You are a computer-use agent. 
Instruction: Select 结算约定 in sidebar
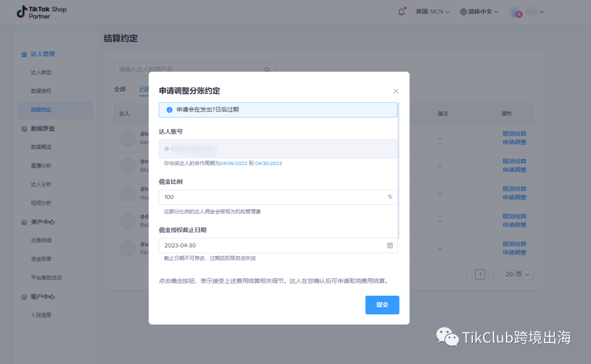55,110
